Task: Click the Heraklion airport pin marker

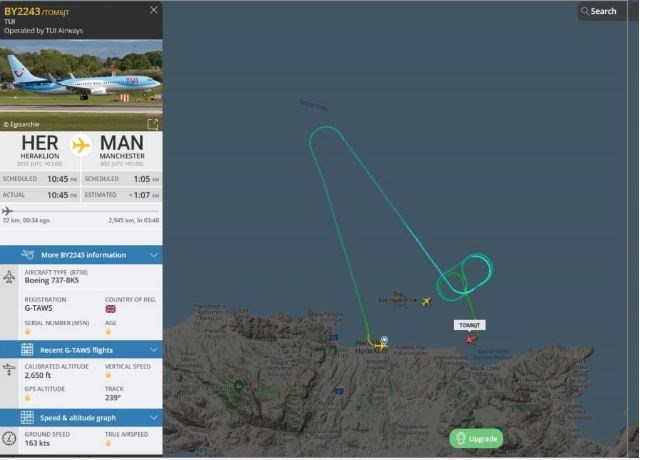Action: 384,341
